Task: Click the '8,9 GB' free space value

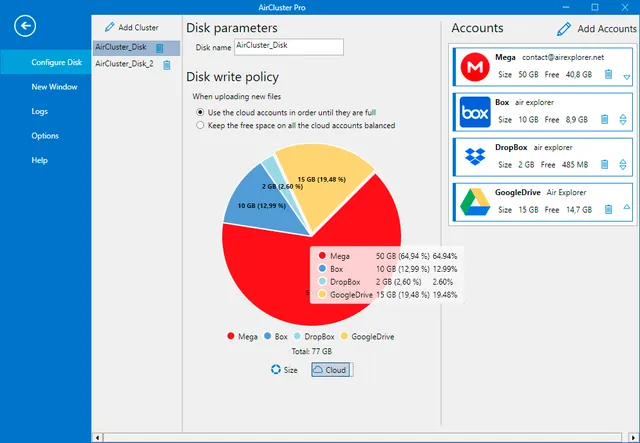Action: (x=576, y=120)
